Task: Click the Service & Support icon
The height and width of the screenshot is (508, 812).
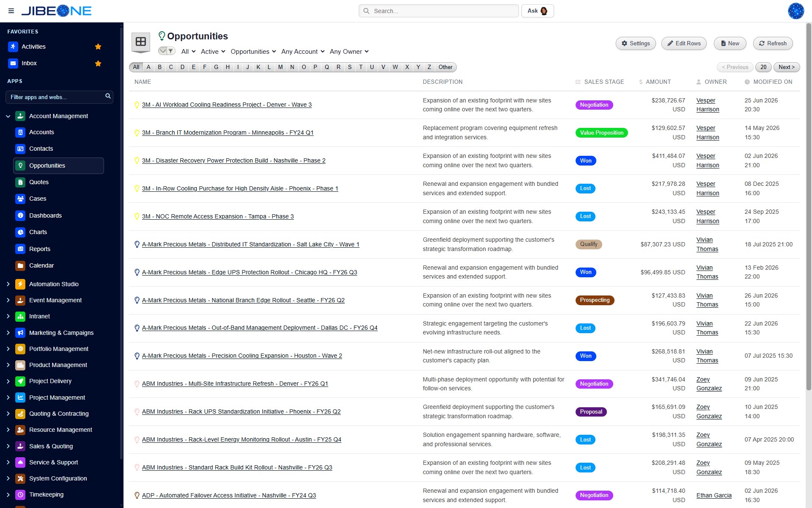Action: [20, 462]
